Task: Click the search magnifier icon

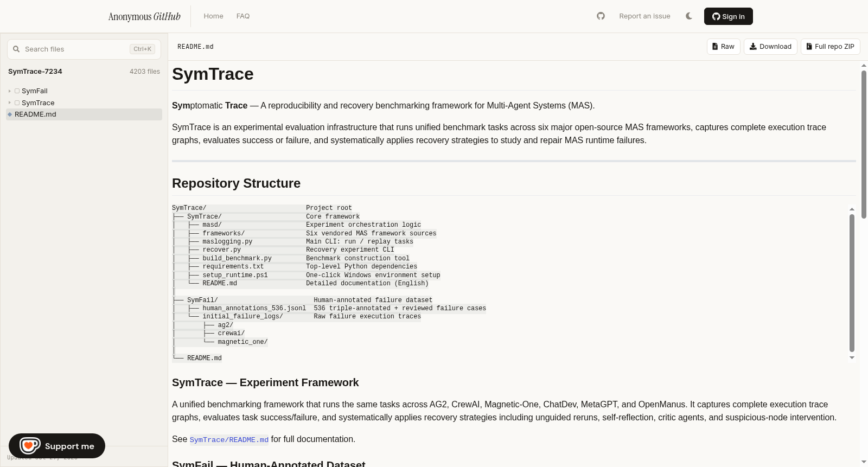Action: (16, 49)
